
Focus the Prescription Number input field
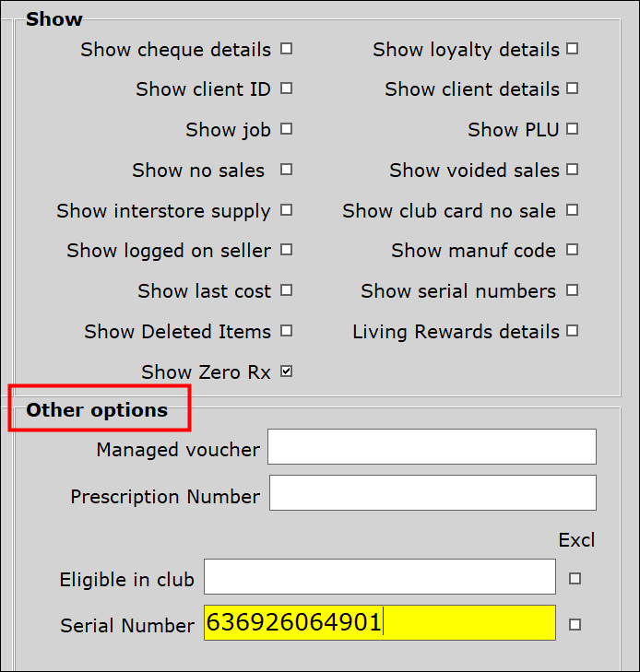coord(433,492)
